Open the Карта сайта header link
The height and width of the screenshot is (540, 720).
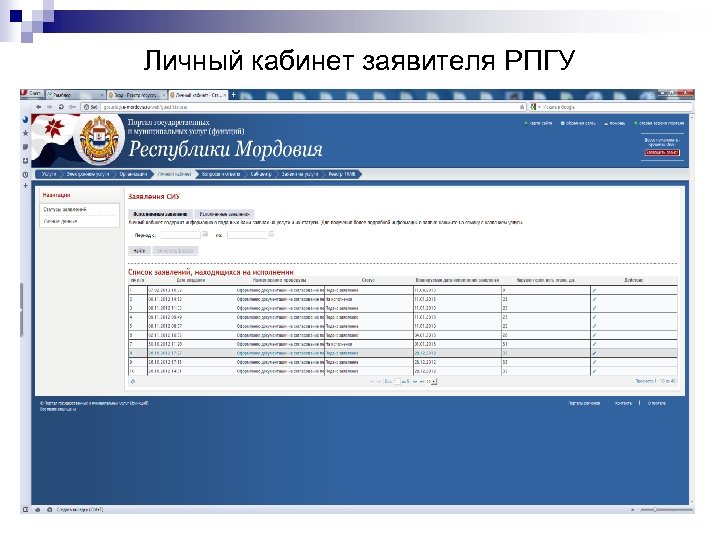coord(539,123)
